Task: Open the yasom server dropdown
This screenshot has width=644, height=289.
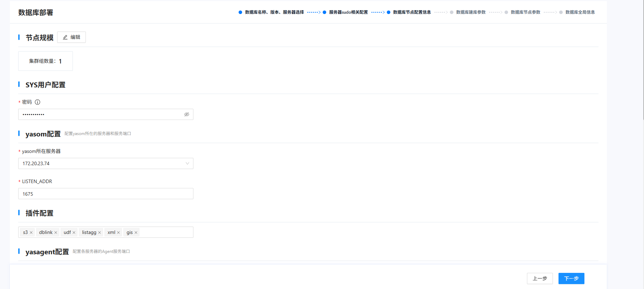Action: [x=105, y=163]
